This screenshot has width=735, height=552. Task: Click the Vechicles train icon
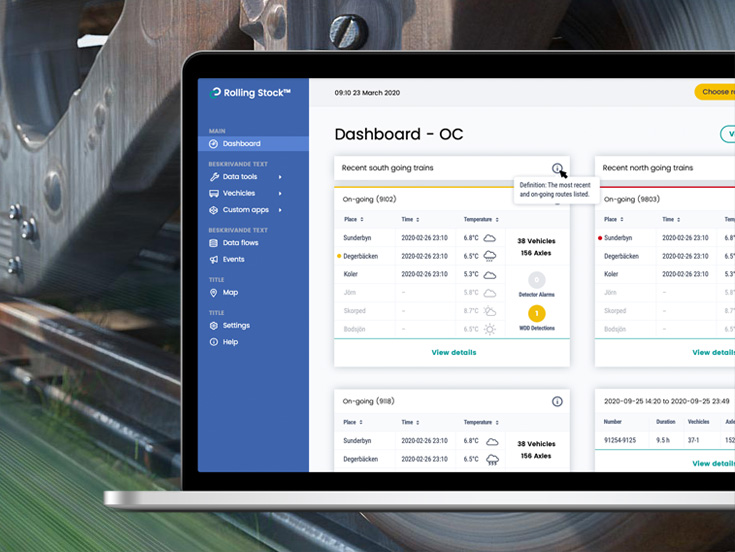[x=214, y=194]
